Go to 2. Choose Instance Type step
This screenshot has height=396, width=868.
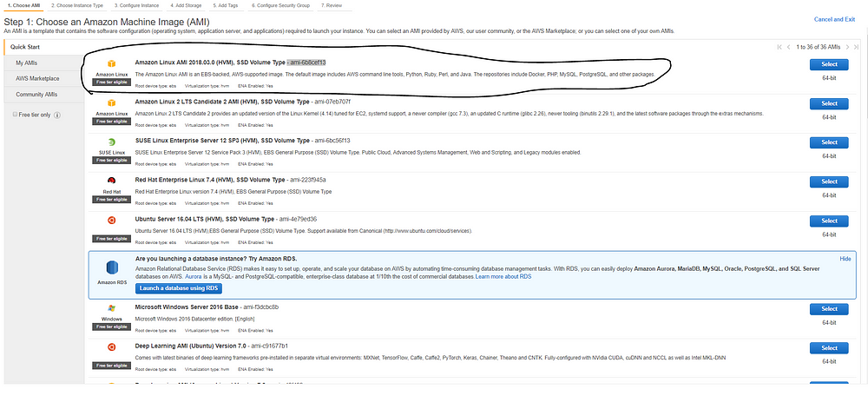pos(77,5)
